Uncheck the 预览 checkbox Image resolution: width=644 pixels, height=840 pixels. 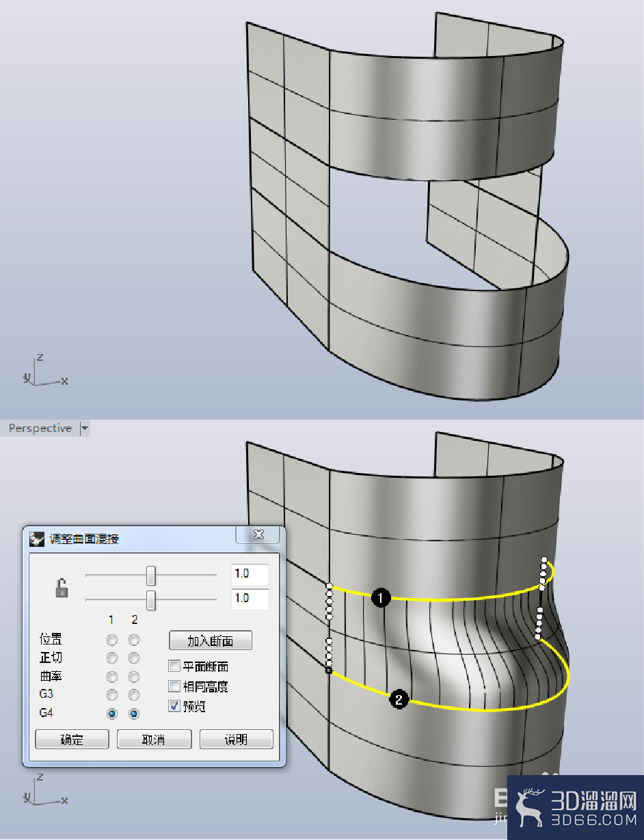pyautogui.click(x=174, y=705)
